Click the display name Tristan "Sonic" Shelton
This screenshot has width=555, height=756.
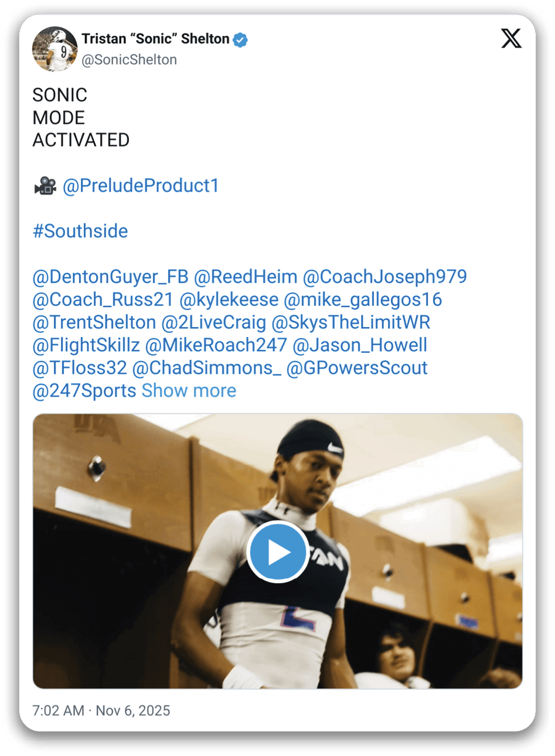point(155,39)
